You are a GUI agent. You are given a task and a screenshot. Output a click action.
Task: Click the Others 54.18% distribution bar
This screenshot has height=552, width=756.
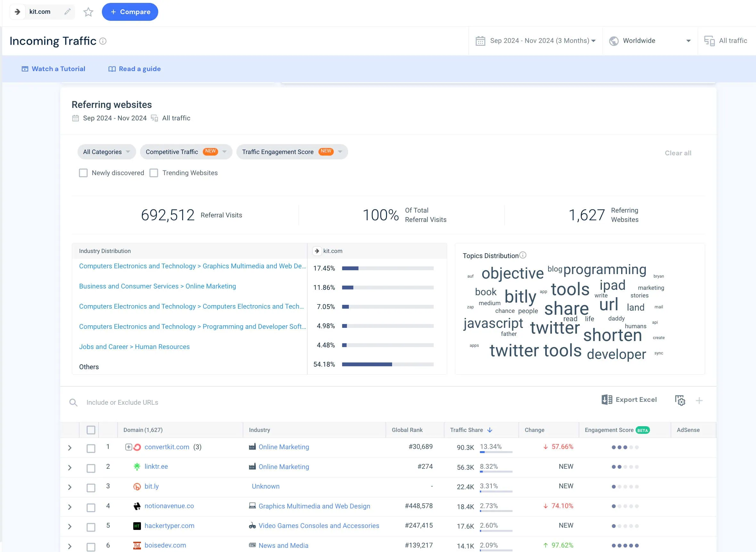click(x=388, y=365)
